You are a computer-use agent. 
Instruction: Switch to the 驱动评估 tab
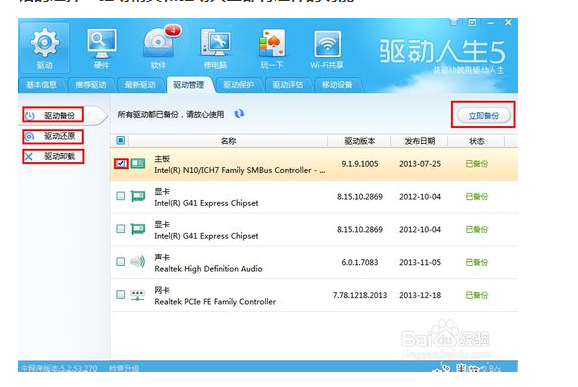(288, 85)
